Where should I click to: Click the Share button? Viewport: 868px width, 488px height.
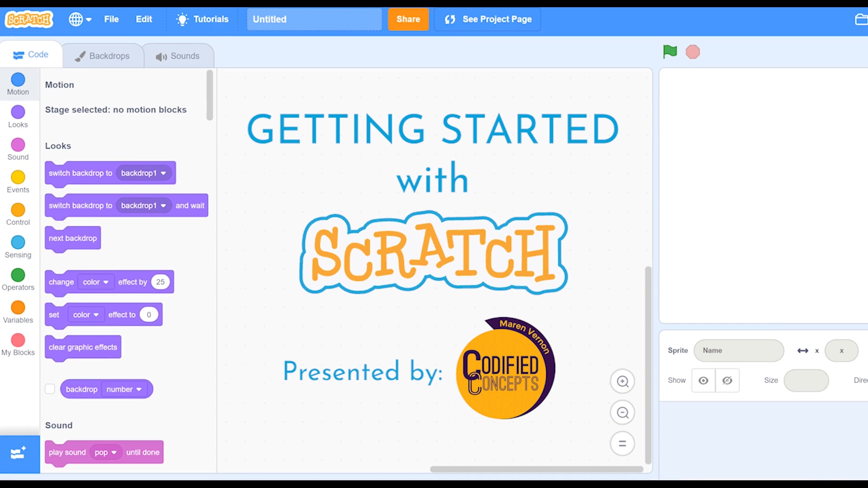(408, 19)
